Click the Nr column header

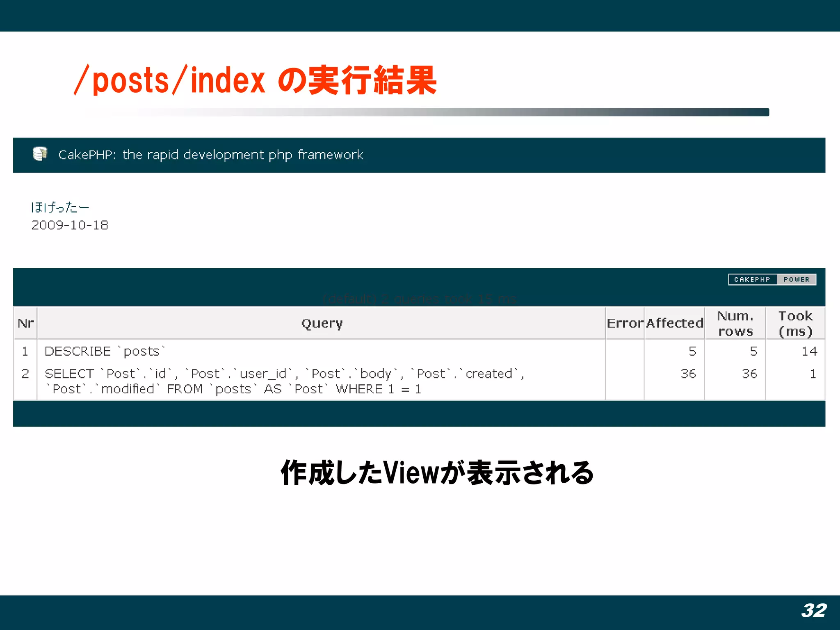pyautogui.click(x=25, y=323)
